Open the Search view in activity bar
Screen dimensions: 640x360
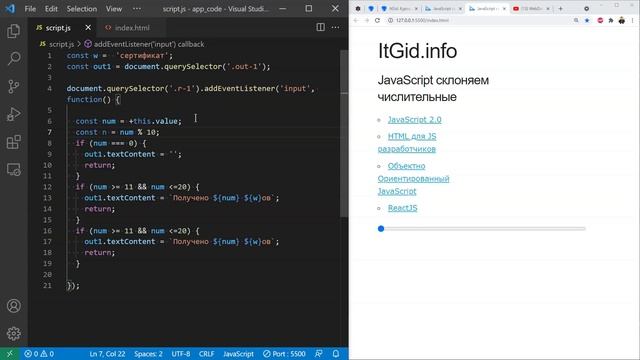(x=13, y=59)
